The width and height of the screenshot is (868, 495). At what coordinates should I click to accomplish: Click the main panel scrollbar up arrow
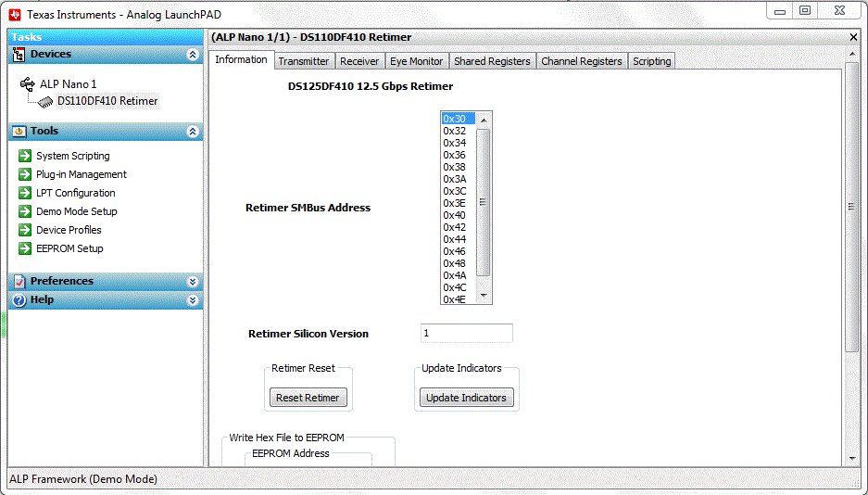[852, 54]
